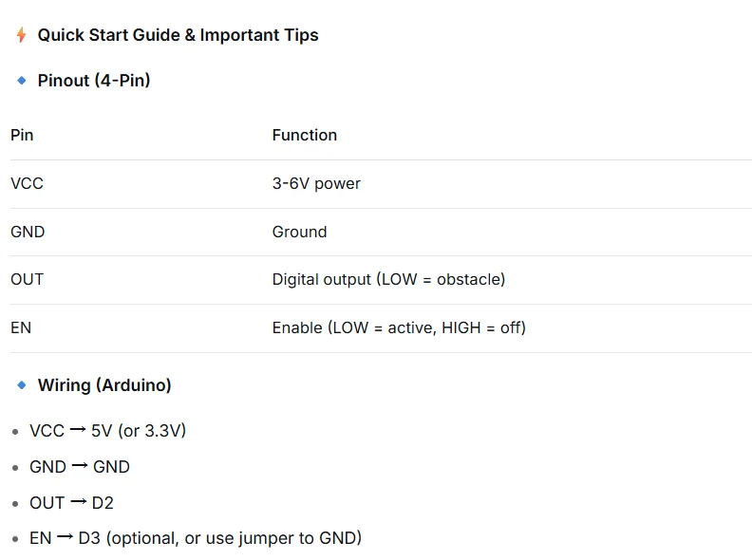The image size is (752, 560).
Task: Select the EN pin table cell
Action: click(x=21, y=328)
